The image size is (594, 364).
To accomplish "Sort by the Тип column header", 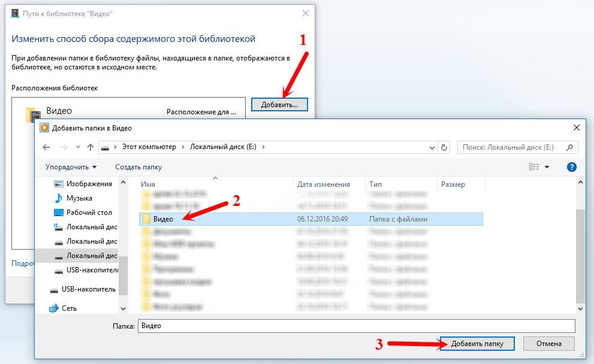I will click(375, 184).
